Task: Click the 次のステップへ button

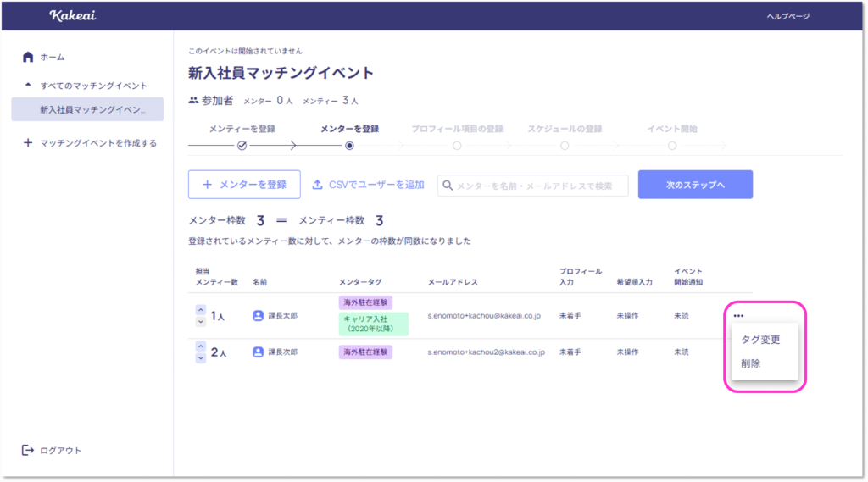Action: coord(695,185)
